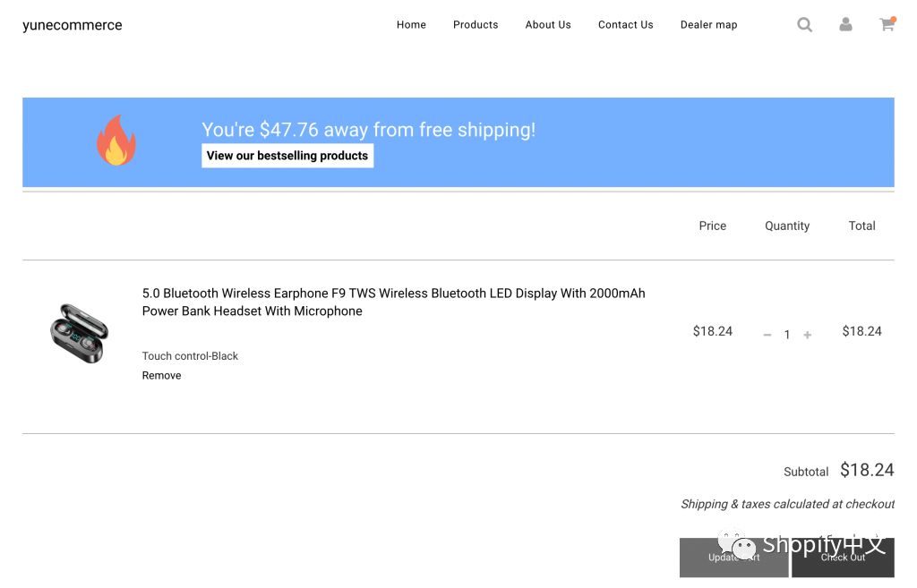
Task: Click the free shipping banner headline
Action: click(x=368, y=130)
